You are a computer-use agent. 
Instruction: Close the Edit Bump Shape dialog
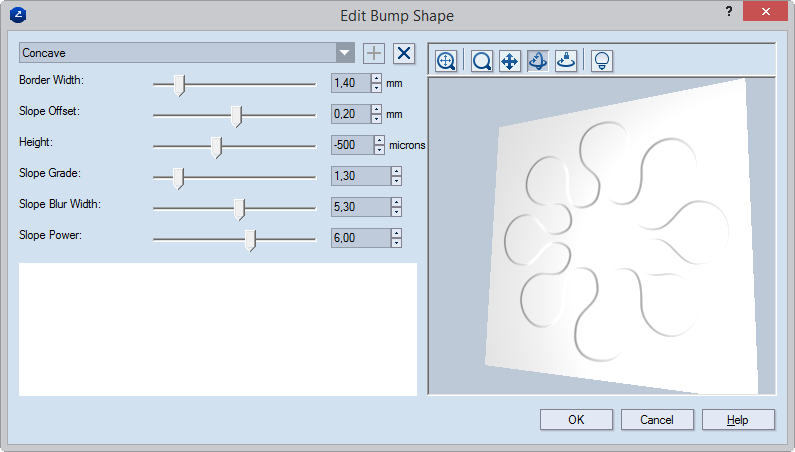coord(765,11)
